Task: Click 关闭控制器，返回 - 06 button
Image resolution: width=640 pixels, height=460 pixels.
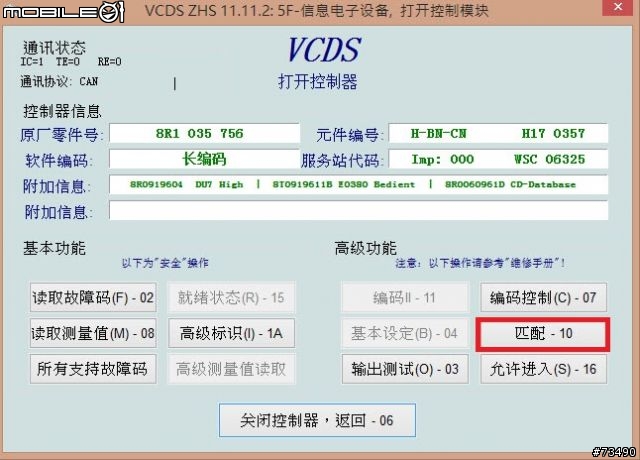Action: (317, 420)
